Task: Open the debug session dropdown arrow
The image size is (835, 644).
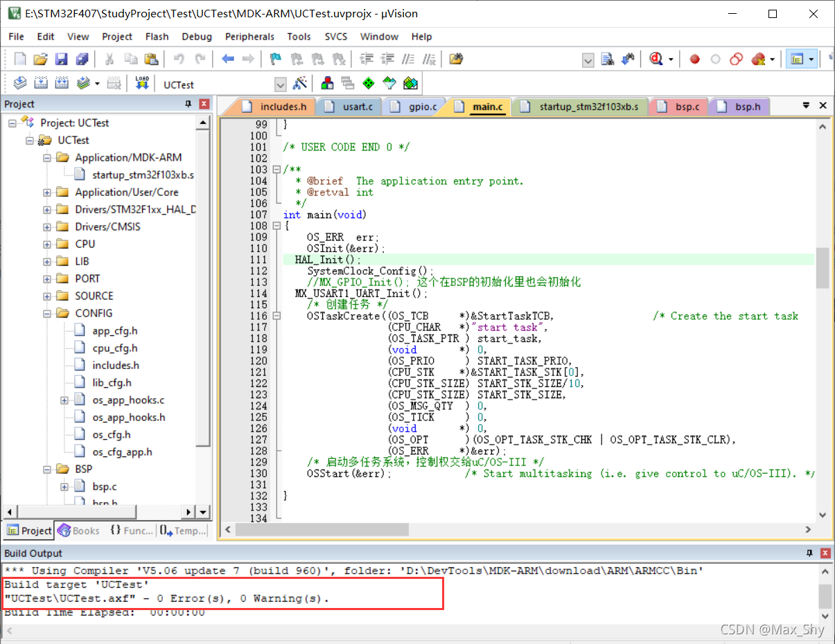Action: [671, 60]
